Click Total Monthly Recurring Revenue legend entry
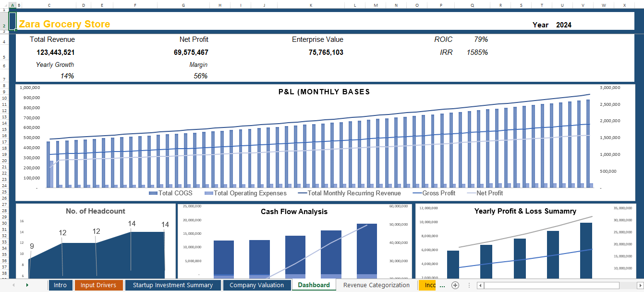644x292 pixels. tap(350, 193)
